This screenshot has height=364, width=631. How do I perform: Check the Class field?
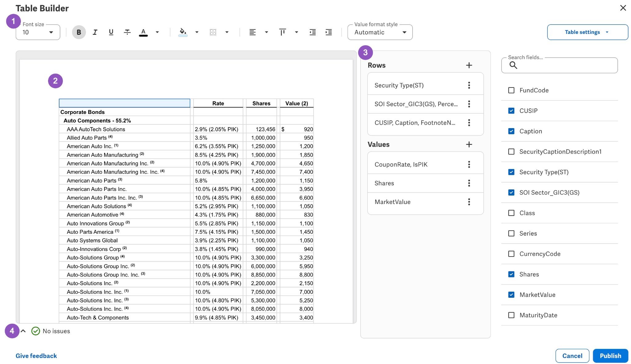click(x=511, y=213)
